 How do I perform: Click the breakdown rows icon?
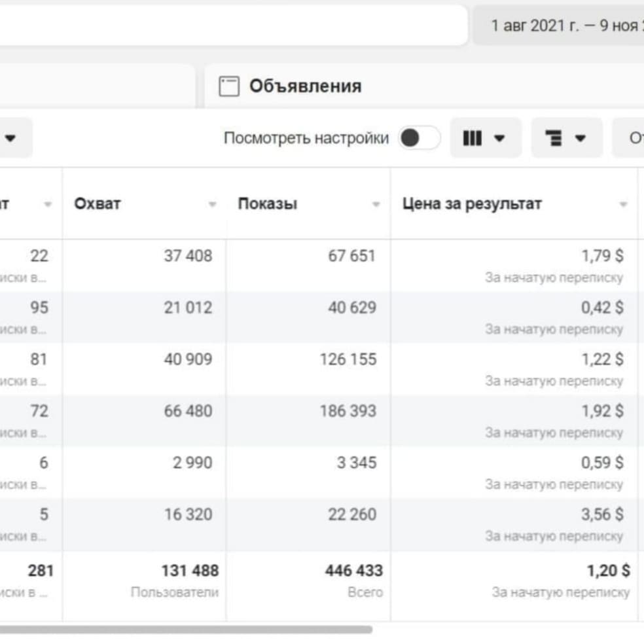pos(554,138)
